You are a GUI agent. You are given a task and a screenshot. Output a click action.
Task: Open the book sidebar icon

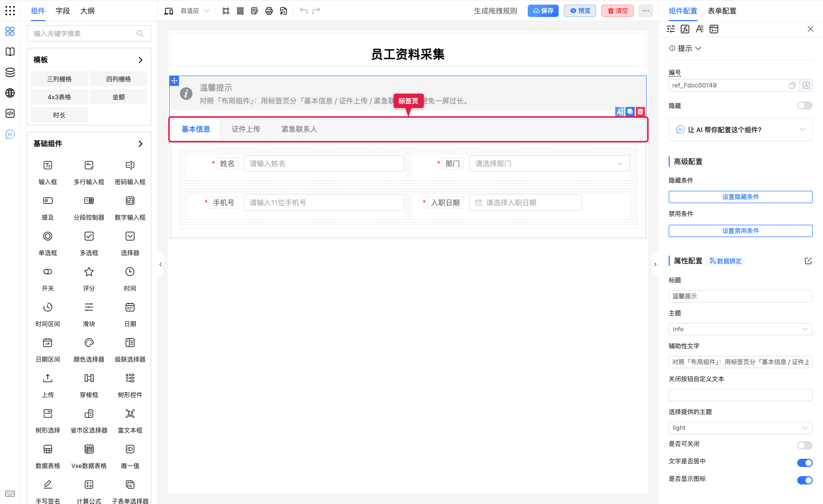pyautogui.click(x=10, y=52)
